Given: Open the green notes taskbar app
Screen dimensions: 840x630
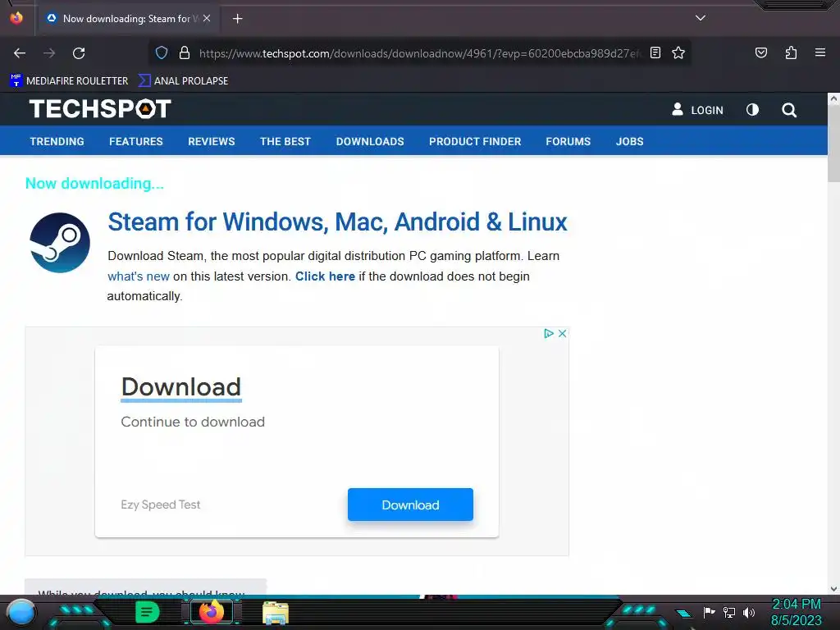Looking at the screenshot, I should tap(147, 612).
